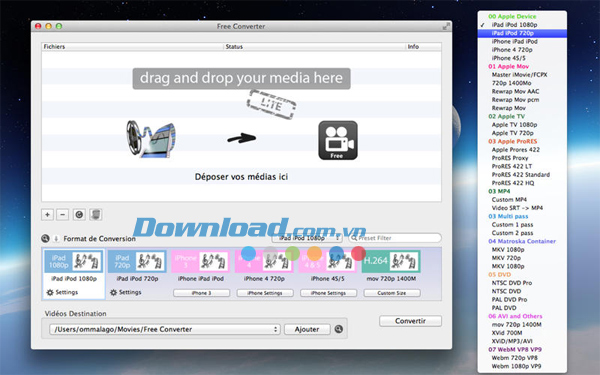Choose highlighted iPad iPod 720p menu item
The height and width of the screenshot is (375, 600).
[x=522, y=33]
